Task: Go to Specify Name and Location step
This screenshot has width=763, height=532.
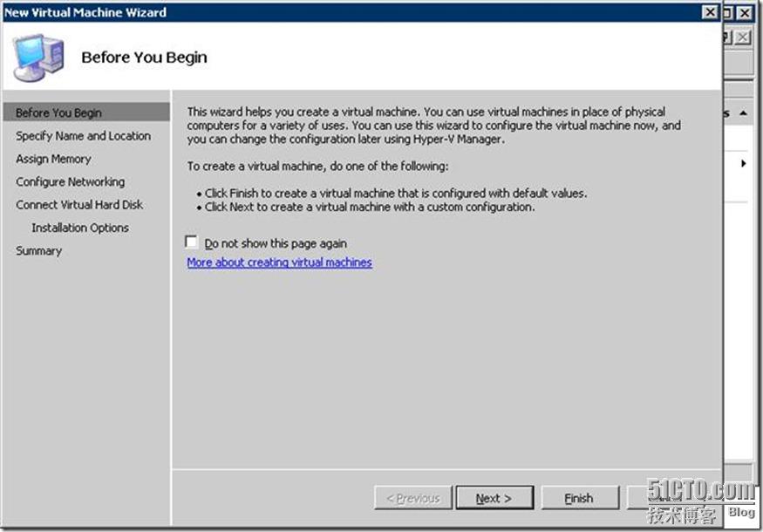Action: click(83, 136)
